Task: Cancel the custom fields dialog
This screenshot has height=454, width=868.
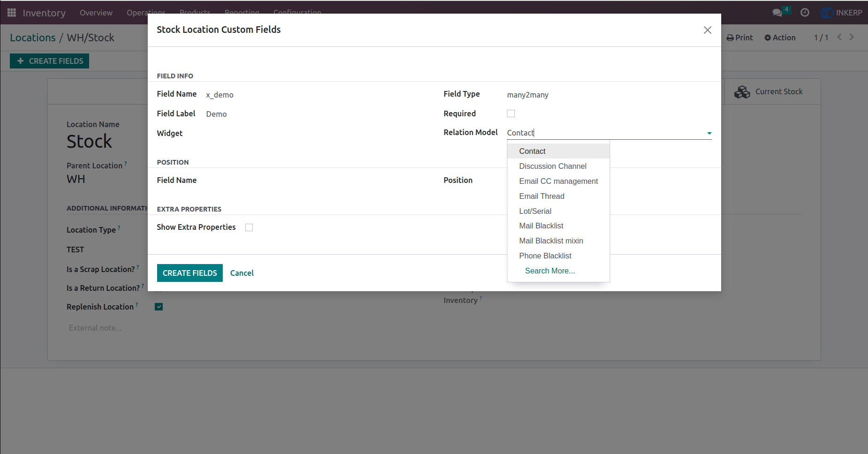Action: [x=242, y=273]
